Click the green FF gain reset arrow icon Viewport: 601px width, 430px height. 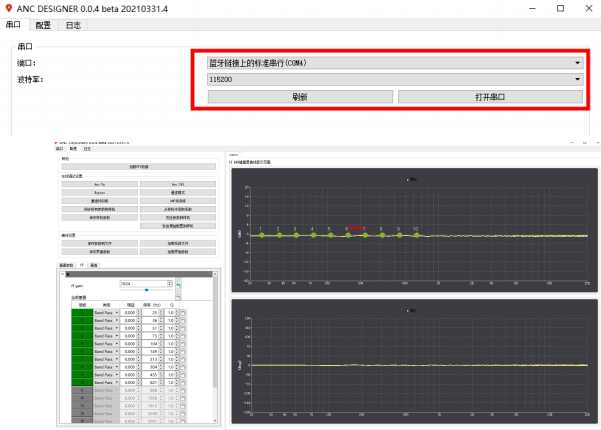click(x=179, y=286)
